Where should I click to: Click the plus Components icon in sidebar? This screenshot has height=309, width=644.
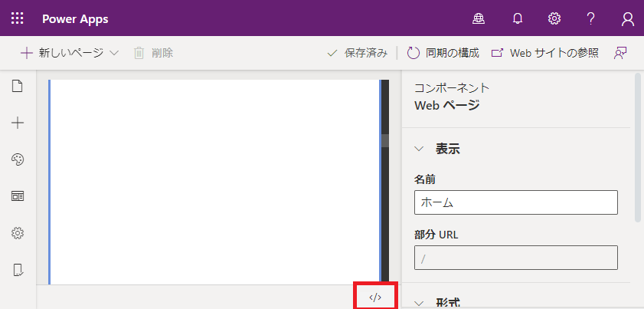click(x=18, y=123)
